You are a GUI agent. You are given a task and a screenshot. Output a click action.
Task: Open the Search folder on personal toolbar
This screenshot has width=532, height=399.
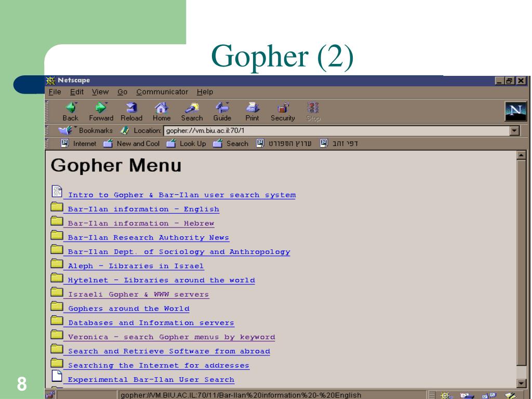click(x=231, y=143)
